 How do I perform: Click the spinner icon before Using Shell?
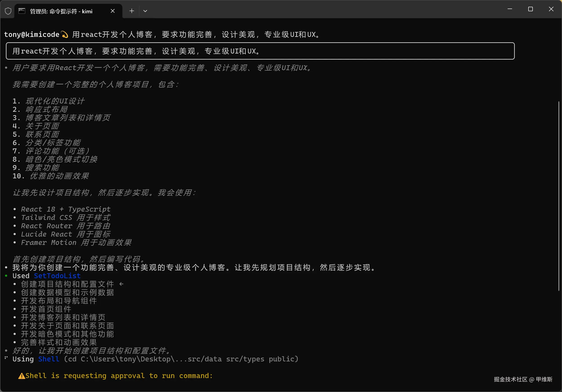pos(6,358)
